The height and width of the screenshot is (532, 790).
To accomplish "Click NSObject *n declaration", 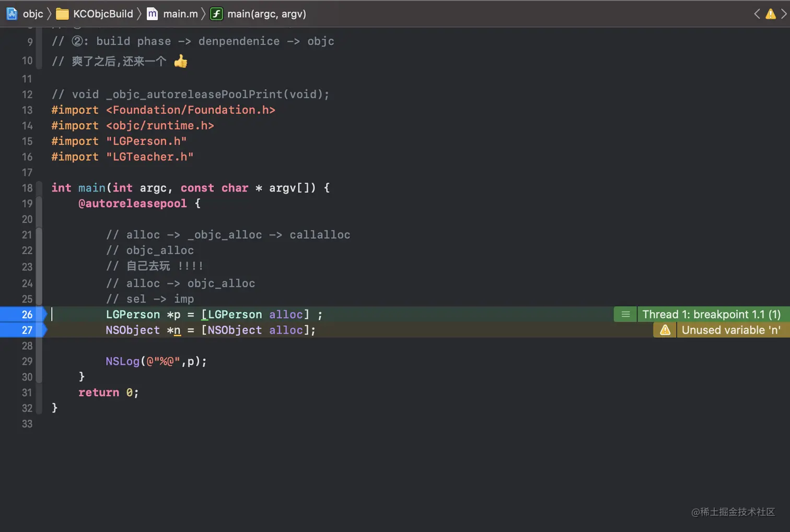I will point(211,330).
